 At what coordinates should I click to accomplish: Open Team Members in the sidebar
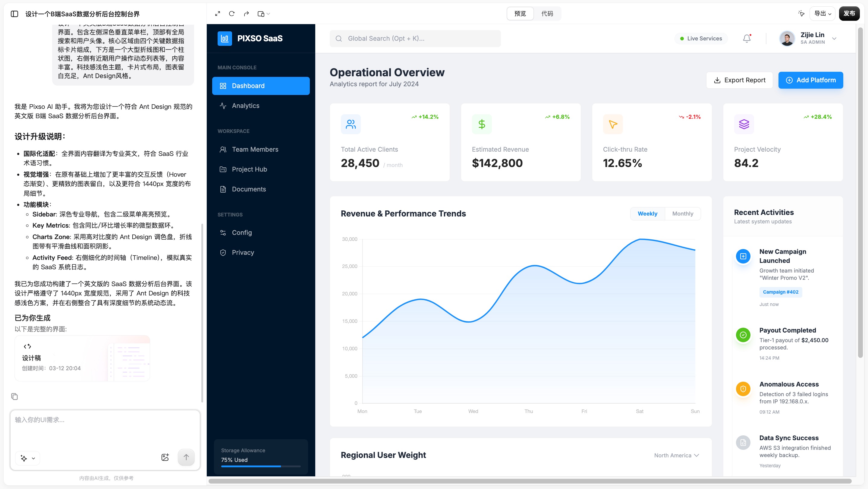[x=261, y=149]
